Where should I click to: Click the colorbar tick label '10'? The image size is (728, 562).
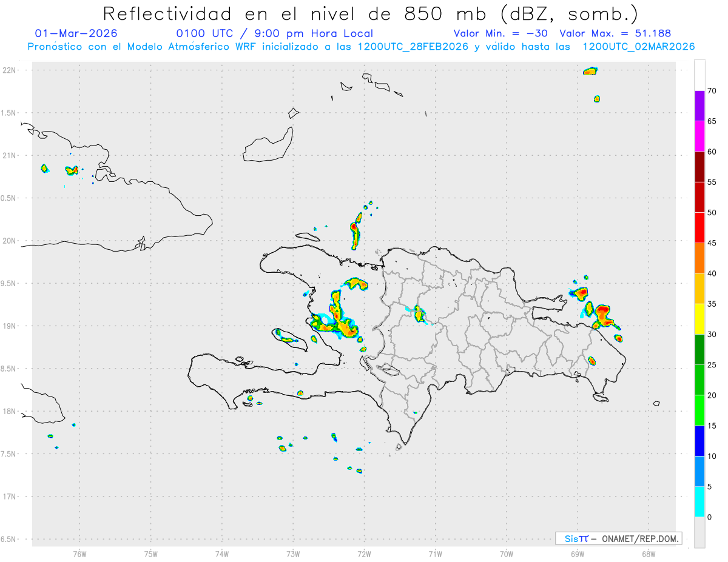(x=712, y=457)
